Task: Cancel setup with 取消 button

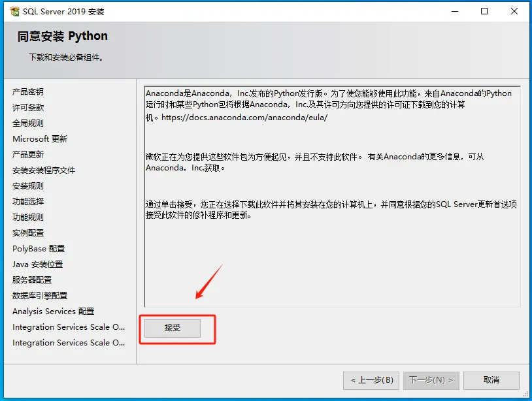Action: 491,380
